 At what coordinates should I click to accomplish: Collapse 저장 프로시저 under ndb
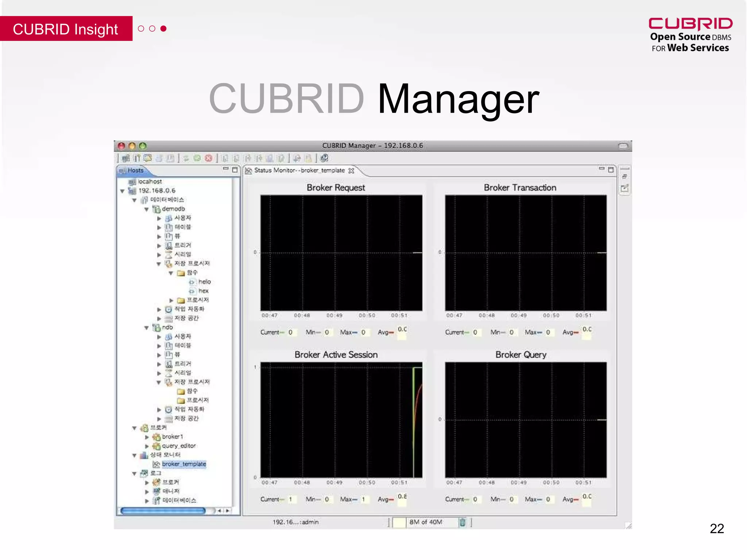159,382
